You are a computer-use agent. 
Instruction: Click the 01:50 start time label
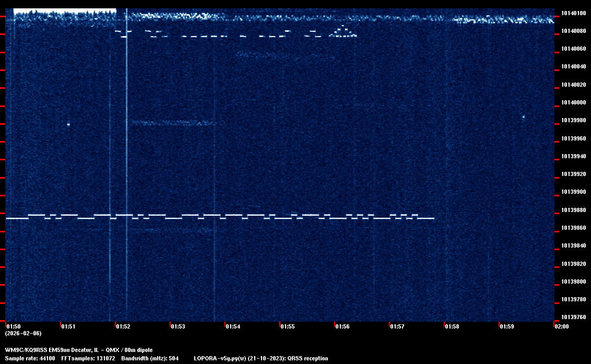[14, 327]
